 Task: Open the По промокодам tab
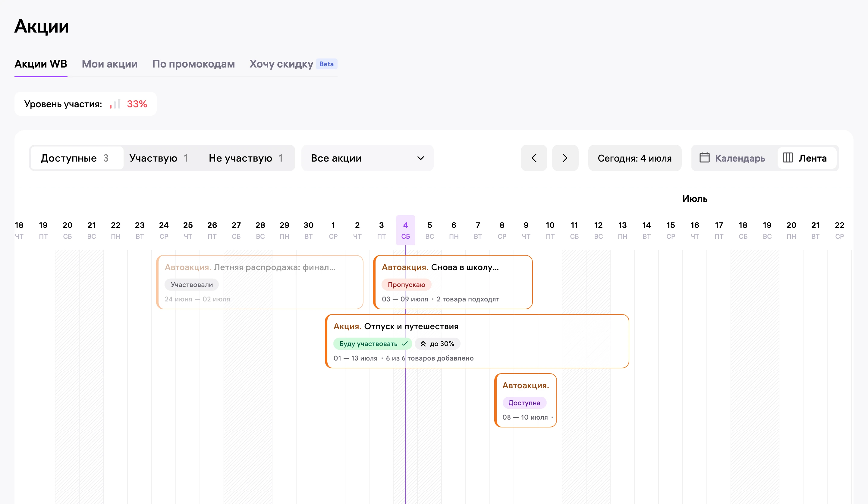[193, 64]
